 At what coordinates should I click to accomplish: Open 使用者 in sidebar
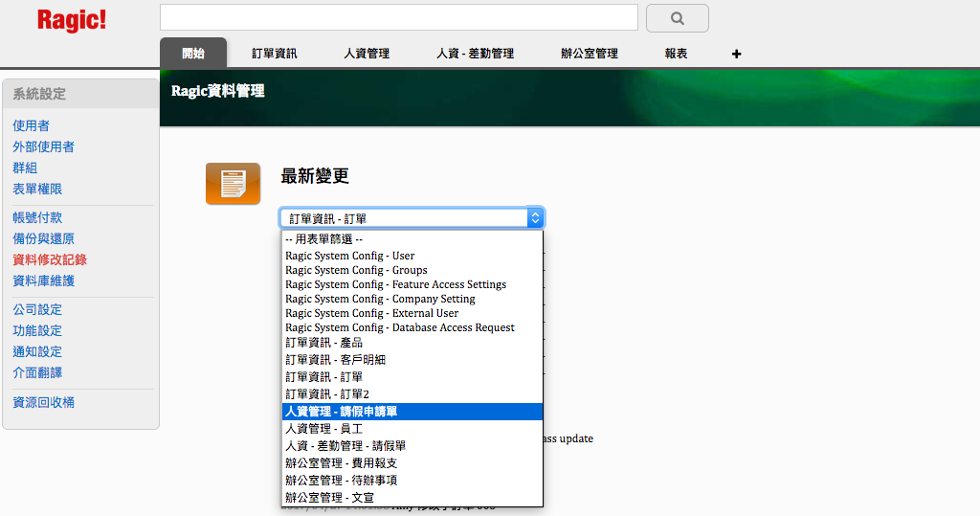pos(31,125)
